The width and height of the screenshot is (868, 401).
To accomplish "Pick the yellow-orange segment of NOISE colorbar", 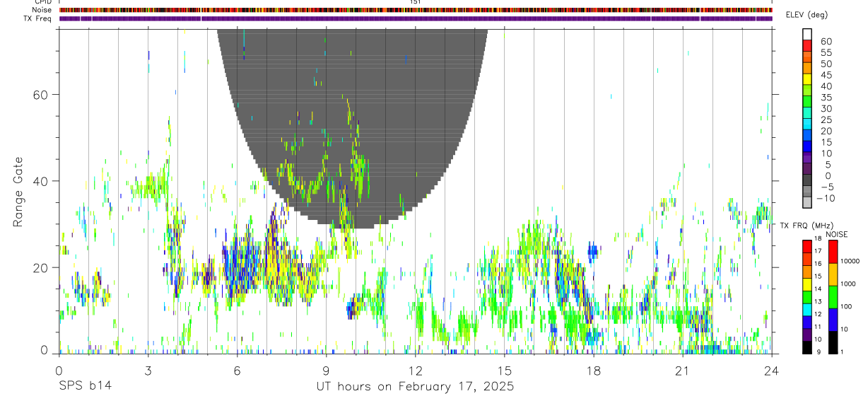I will [833, 274].
